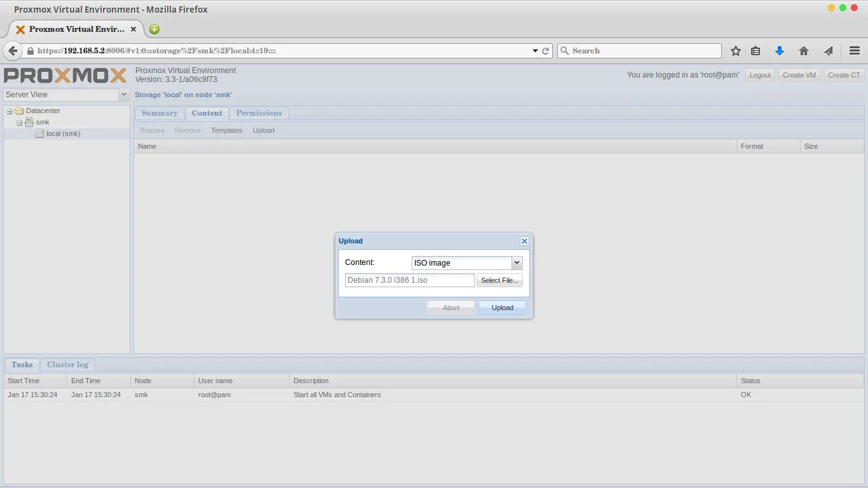Click the Upload toolbar button

click(264, 130)
